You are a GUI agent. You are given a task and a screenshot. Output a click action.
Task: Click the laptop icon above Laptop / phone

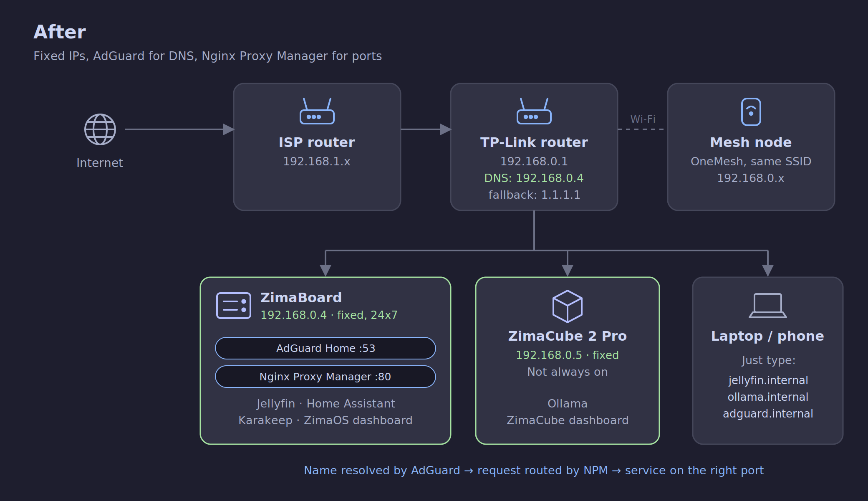(x=768, y=306)
